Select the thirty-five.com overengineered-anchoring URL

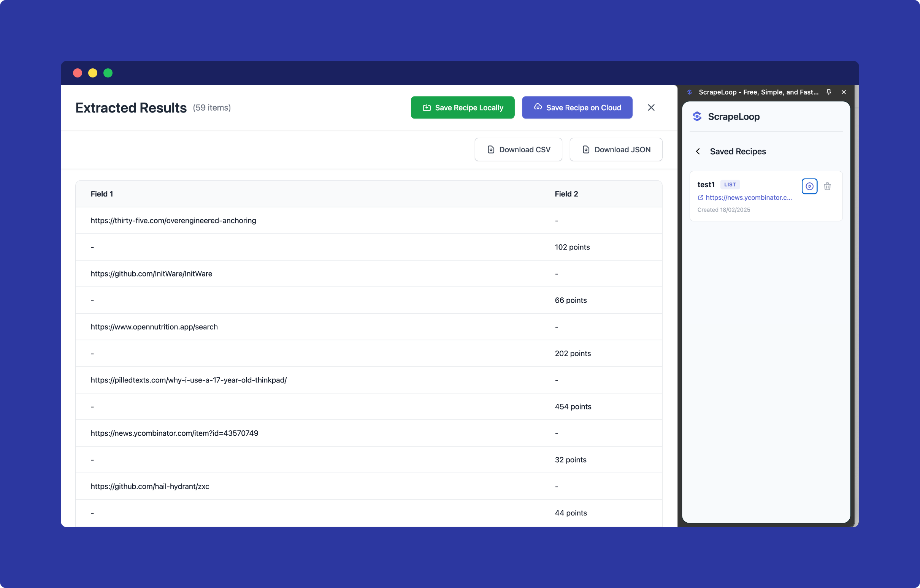coord(173,220)
